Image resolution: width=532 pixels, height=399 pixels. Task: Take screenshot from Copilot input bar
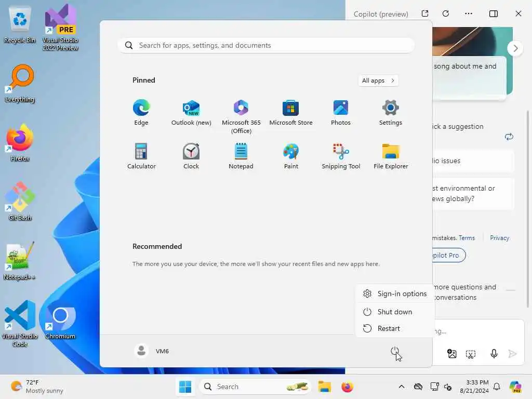[471, 354]
